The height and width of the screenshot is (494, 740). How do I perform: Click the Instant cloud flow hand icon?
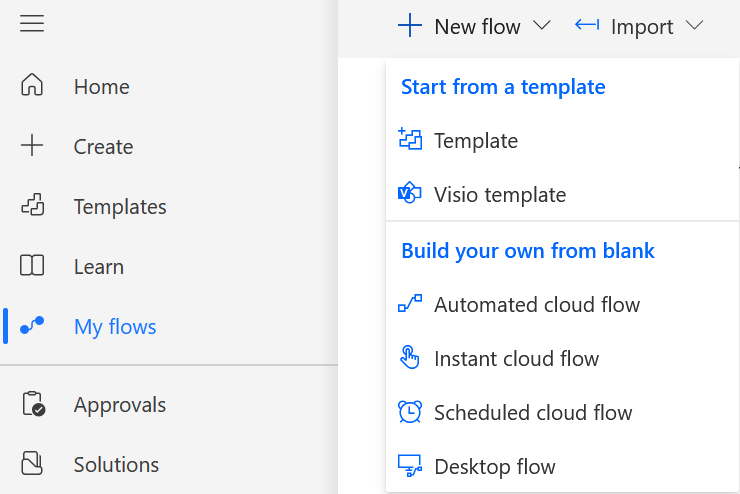(x=409, y=357)
